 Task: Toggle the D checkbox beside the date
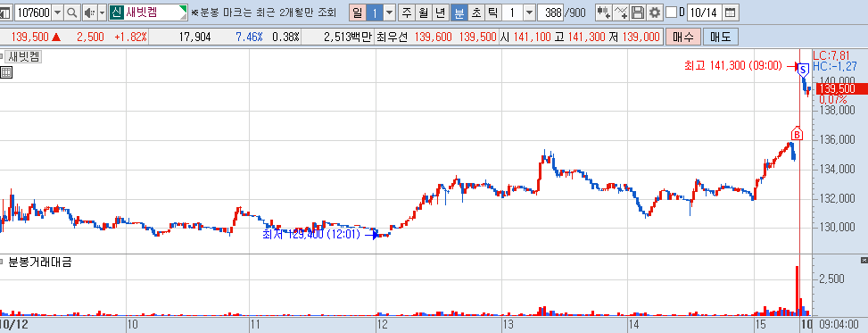(672, 12)
